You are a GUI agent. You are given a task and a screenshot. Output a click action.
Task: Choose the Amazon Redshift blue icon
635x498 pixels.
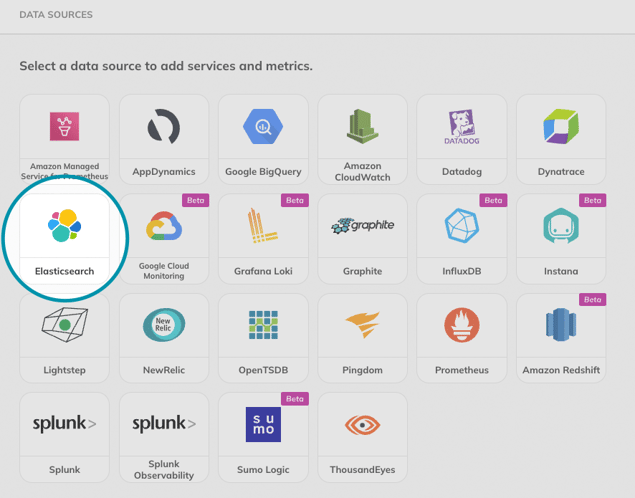[x=561, y=325]
